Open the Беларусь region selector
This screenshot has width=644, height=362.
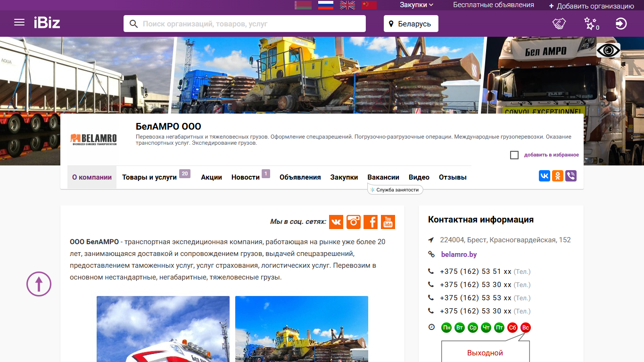click(411, 24)
